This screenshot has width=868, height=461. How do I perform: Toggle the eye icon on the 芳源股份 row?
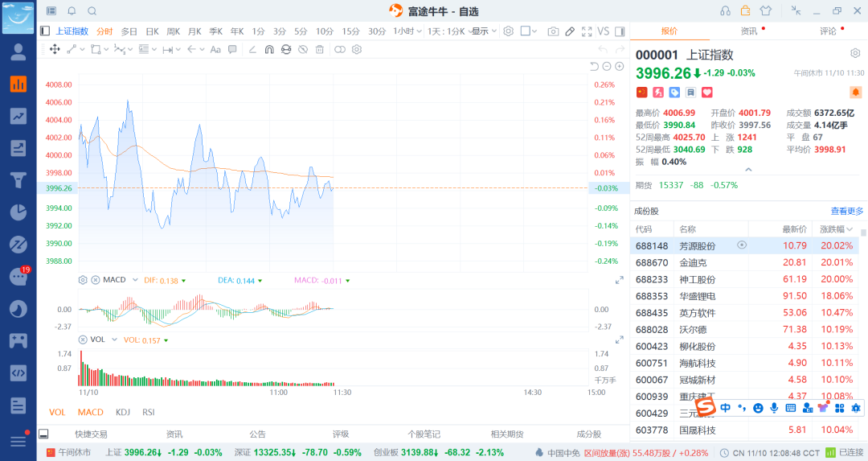click(x=742, y=245)
